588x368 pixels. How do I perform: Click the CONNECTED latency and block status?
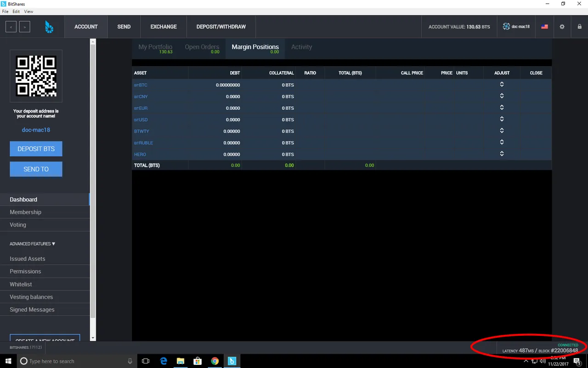point(540,348)
